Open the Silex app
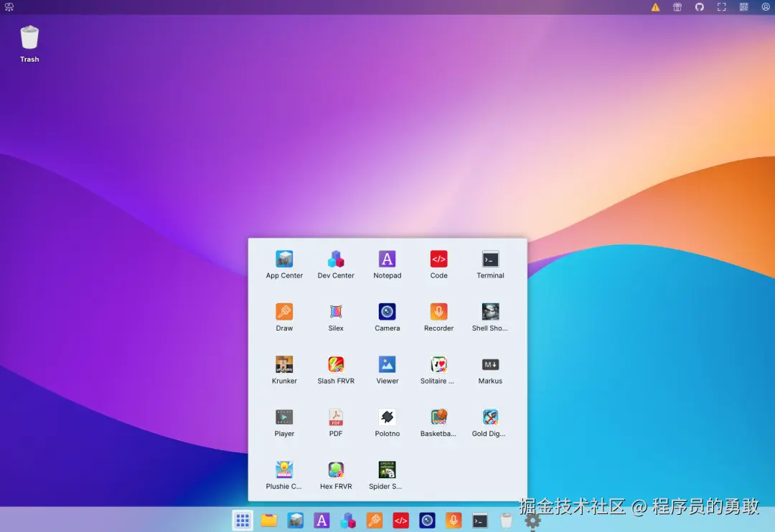Viewport: 775px width, 532px height. tap(336, 318)
